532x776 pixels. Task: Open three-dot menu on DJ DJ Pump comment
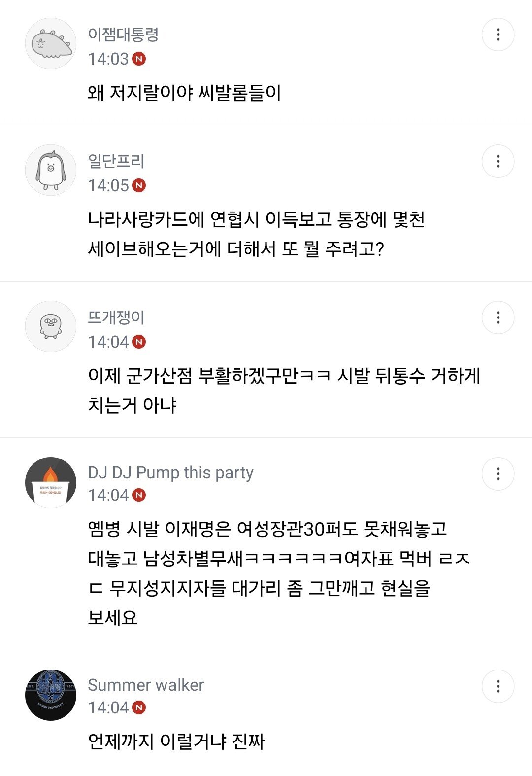pos(498,474)
